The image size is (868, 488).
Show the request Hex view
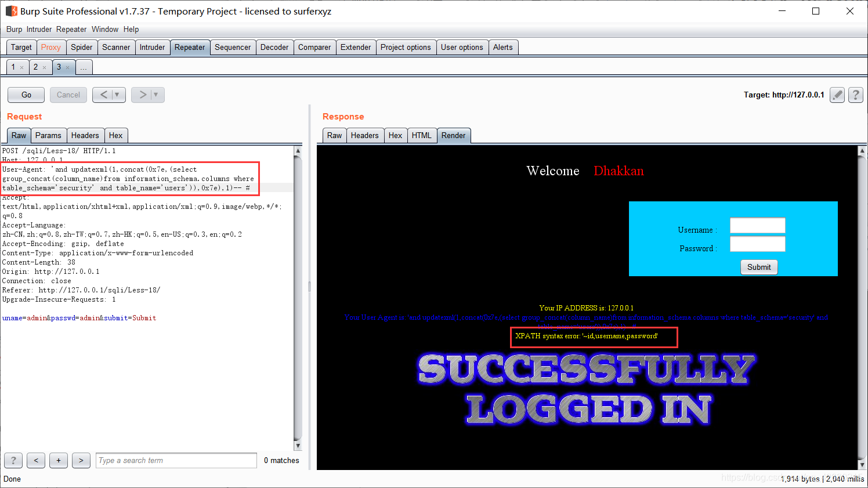[116, 135]
